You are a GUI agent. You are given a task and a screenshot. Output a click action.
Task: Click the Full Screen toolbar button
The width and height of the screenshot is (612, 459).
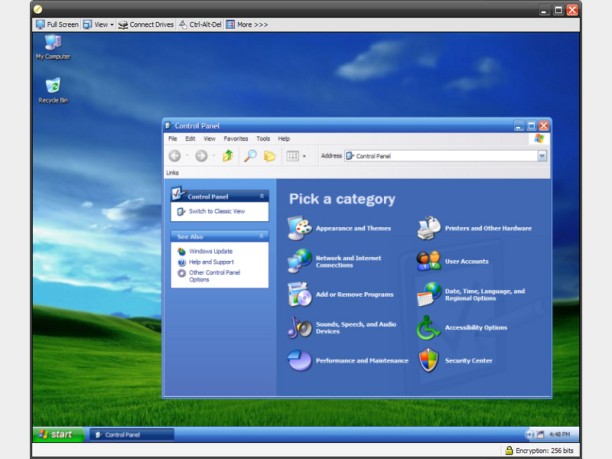point(57,25)
